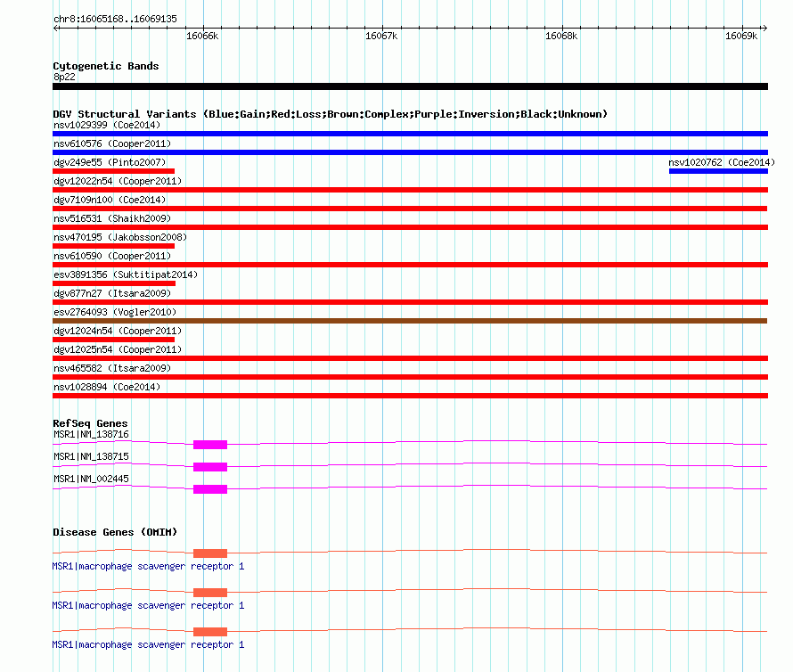The image size is (793, 672).
Task: Click the Cytogenetic Bands track title
Action: click(106, 66)
